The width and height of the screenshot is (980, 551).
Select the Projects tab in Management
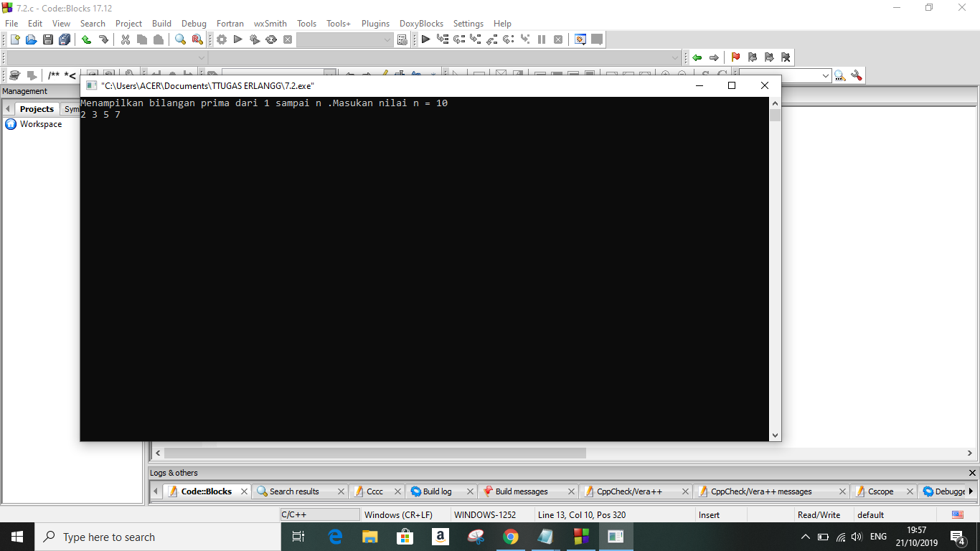[x=37, y=109]
